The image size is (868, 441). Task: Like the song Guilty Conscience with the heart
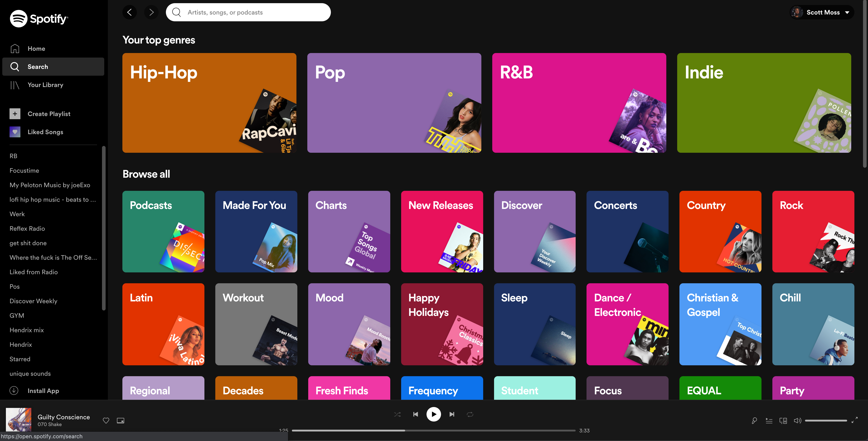(x=106, y=420)
